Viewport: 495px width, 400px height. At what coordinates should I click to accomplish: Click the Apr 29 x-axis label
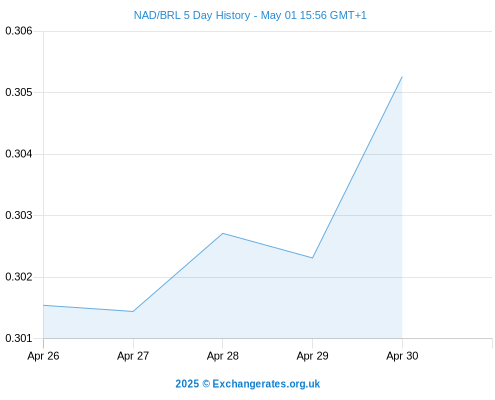click(x=312, y=356)
